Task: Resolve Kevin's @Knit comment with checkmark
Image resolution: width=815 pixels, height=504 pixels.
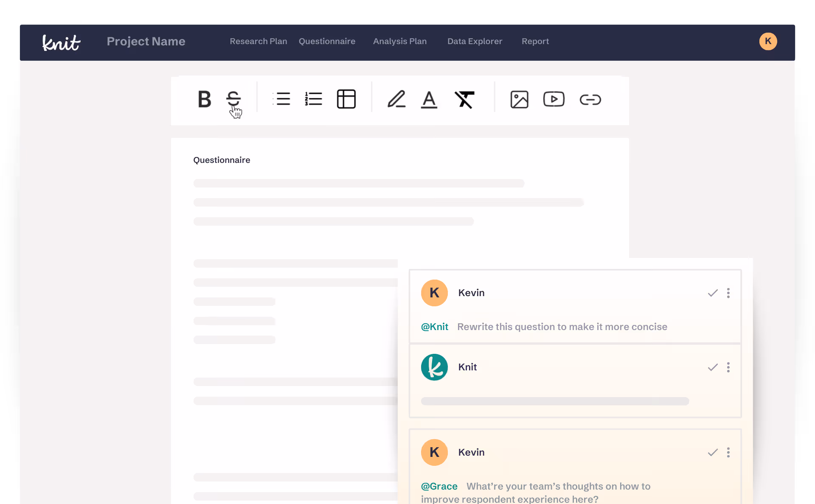Action: tap(713, 293)
